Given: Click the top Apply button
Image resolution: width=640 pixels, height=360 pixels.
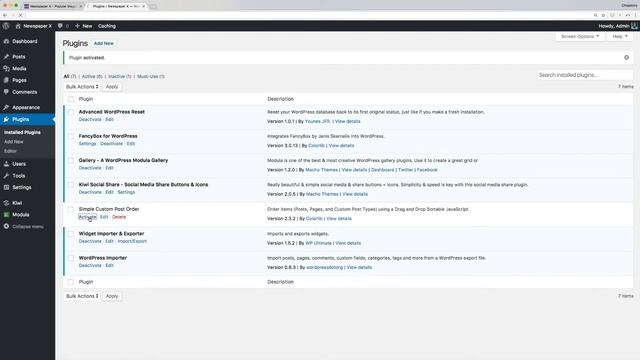Looking at the screenshot, I should [112, 87].
